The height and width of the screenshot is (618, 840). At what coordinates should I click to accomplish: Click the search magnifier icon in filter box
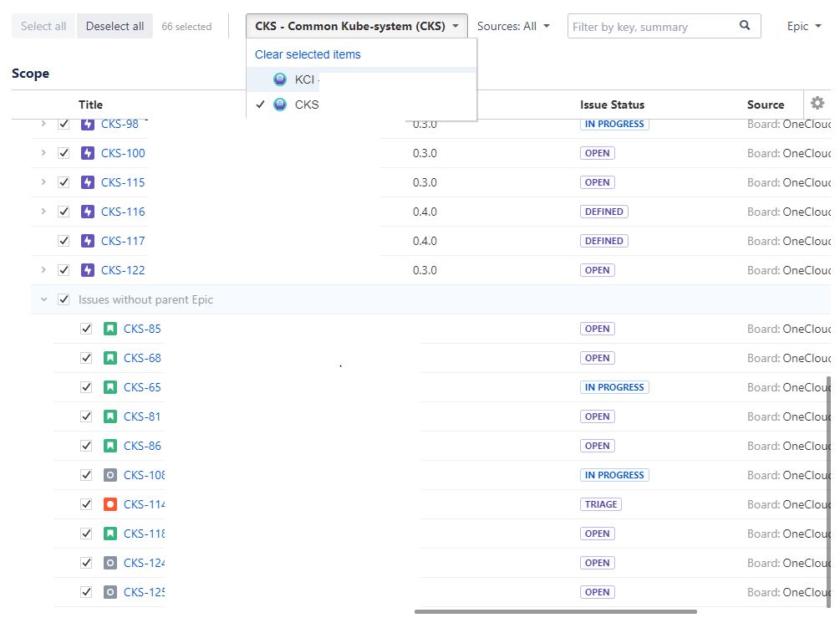[x=745, y=25]
